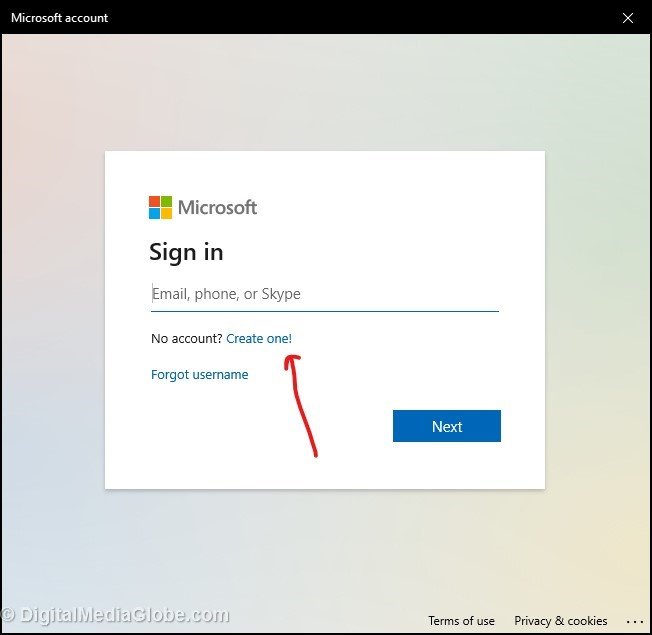Open the Privacy & cookies link
Image resolution: width=652 pixels, height=635 pixels.
coord(560,621)
